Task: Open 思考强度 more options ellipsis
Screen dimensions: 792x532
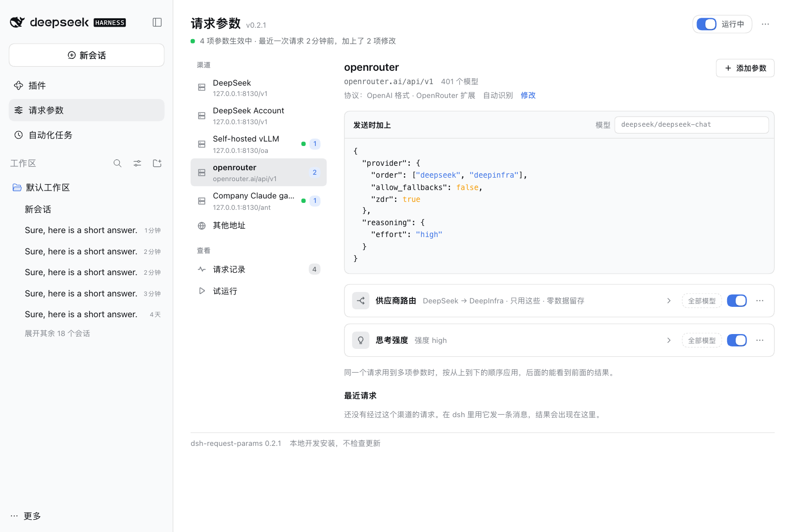Action: (760, 340)
